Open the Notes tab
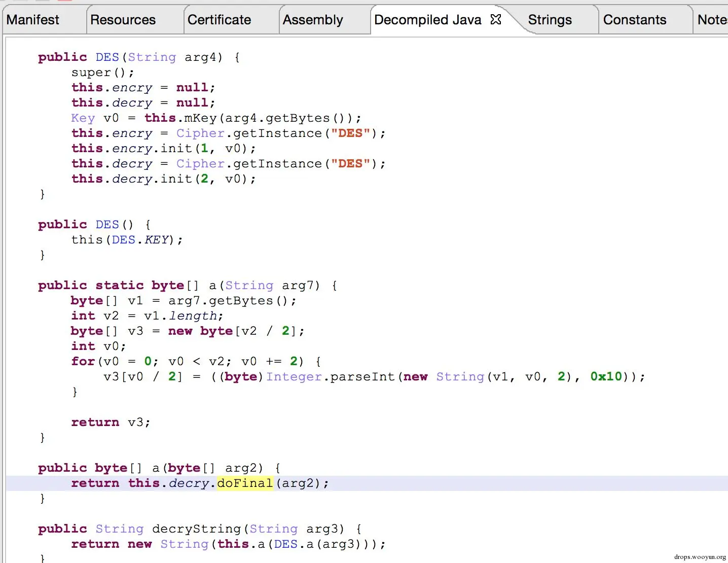Viewport: 728px width, 563px height. coord(712,20)
